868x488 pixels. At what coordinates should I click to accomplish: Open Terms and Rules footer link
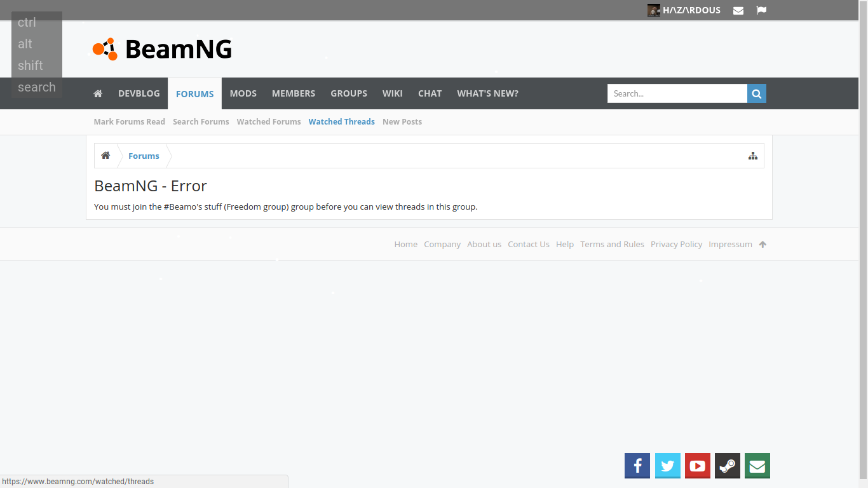(612, 244)
